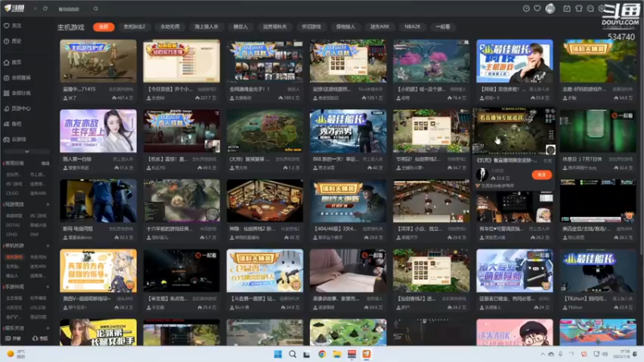The image size is (644, 362).
Task: Click the weather widget in the taskbar
Action: [16, 354]
